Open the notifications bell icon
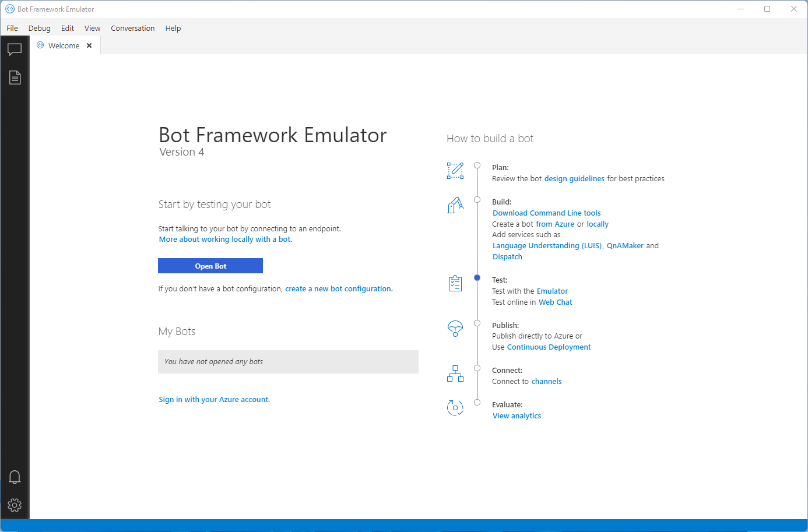This screenshot has width=808, height=532. point(15,477)
